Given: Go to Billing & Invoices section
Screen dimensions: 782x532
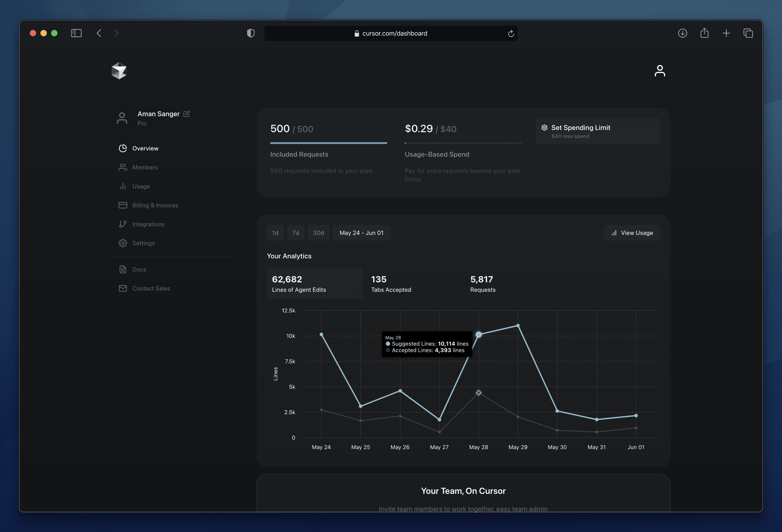Looking at the screenshot, I should 155,205.
